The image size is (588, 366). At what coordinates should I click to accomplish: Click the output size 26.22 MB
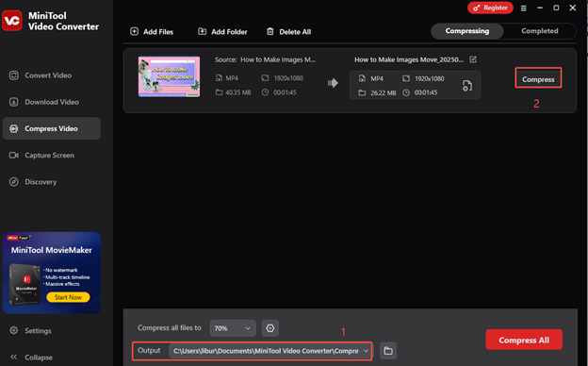(384, 92)
